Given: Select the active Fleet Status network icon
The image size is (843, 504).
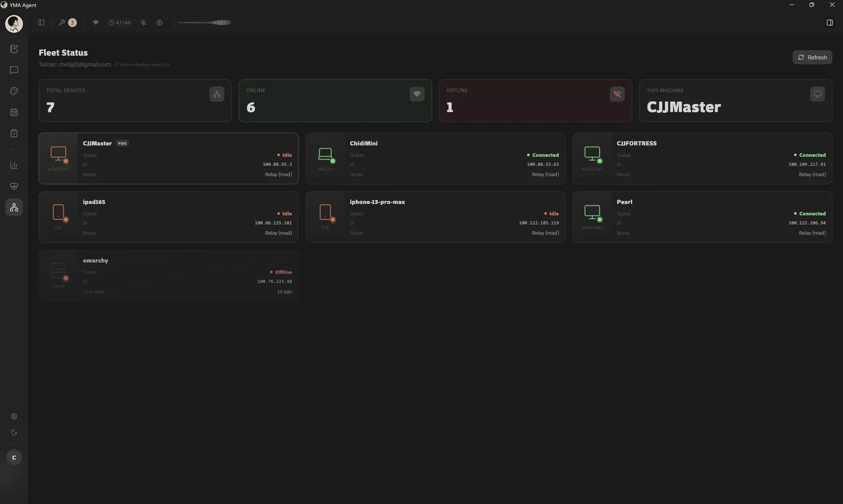Looking at the screenshot, I should click(x=14, y=207).
